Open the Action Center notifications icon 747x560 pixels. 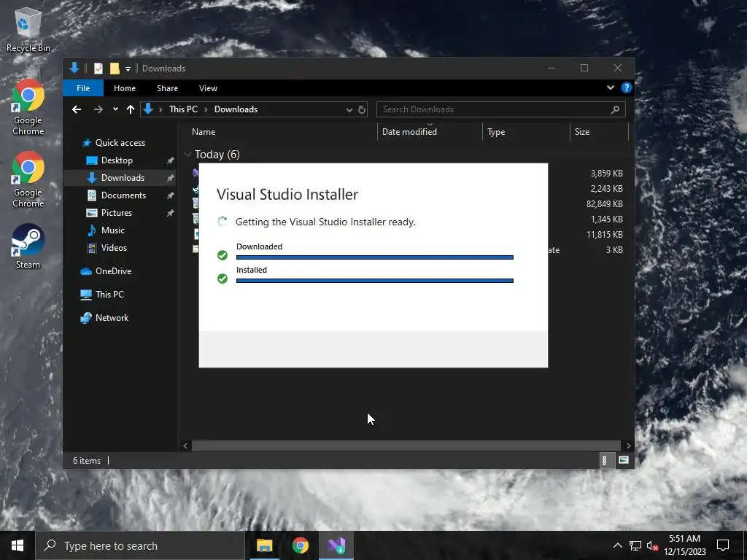tap(723, 545)
